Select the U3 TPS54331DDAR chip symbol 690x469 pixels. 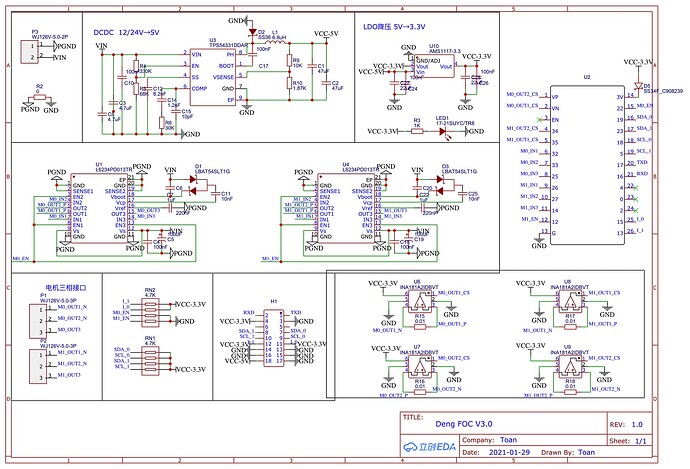[213, 77]
